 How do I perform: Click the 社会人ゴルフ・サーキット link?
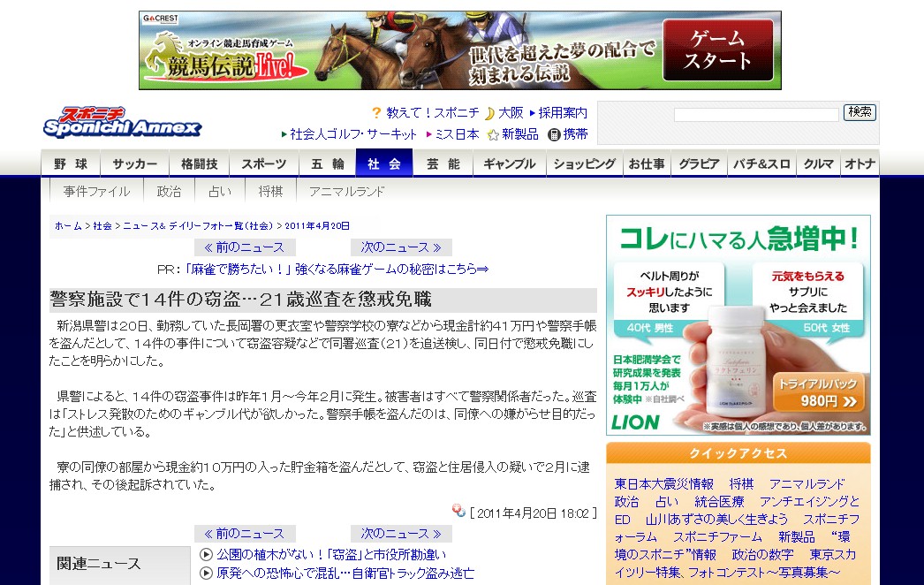click(353, 134)
